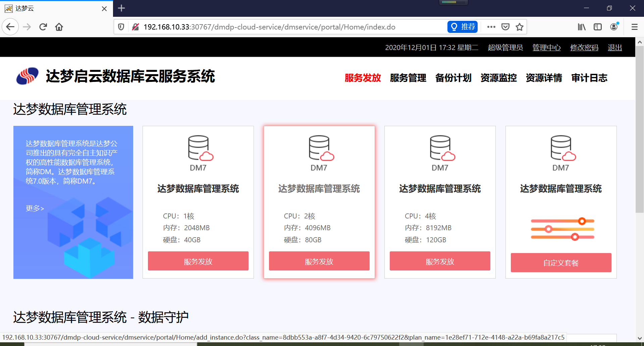This screenshot has height=346, width=644.
Task: Click the 硬盘: 120GB text
Action: click(425, 240)
